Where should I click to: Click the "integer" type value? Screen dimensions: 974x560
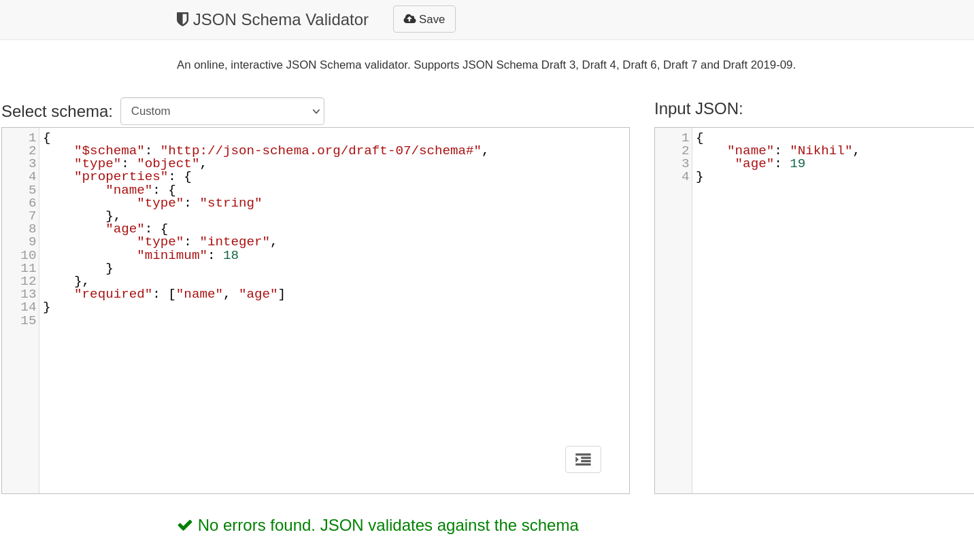[x=235, y=242]
